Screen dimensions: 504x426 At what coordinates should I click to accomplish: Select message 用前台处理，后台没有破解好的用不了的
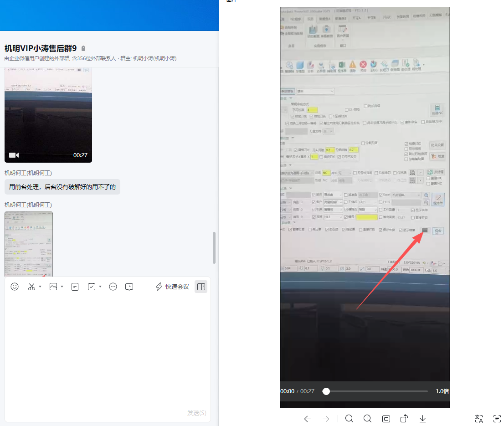click(x=62, y=187)
